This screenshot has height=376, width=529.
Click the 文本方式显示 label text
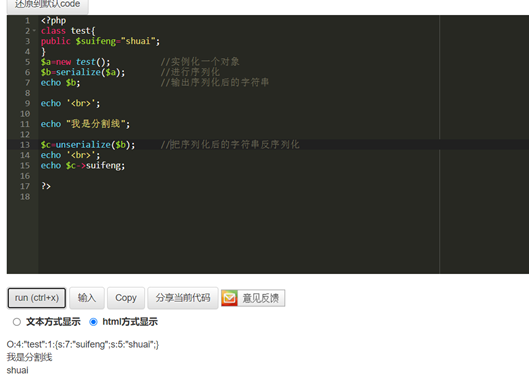tap(53, 322)
